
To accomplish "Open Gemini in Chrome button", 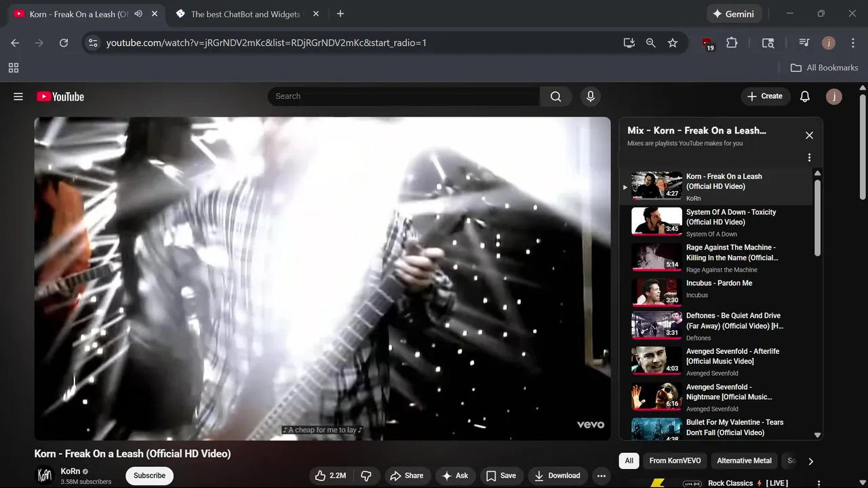I will pos(733,14).
